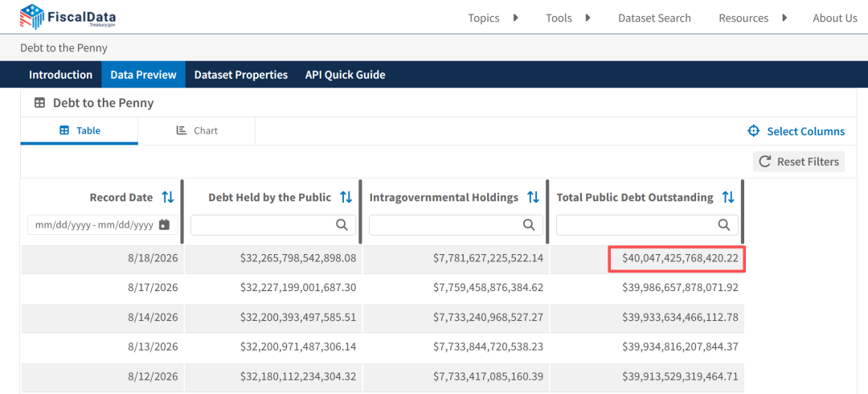Open the Dataset Properties tab
Image resolution: width=868 pixels, height=394 pixels.
pyautogui.click(x=241, y=75)
